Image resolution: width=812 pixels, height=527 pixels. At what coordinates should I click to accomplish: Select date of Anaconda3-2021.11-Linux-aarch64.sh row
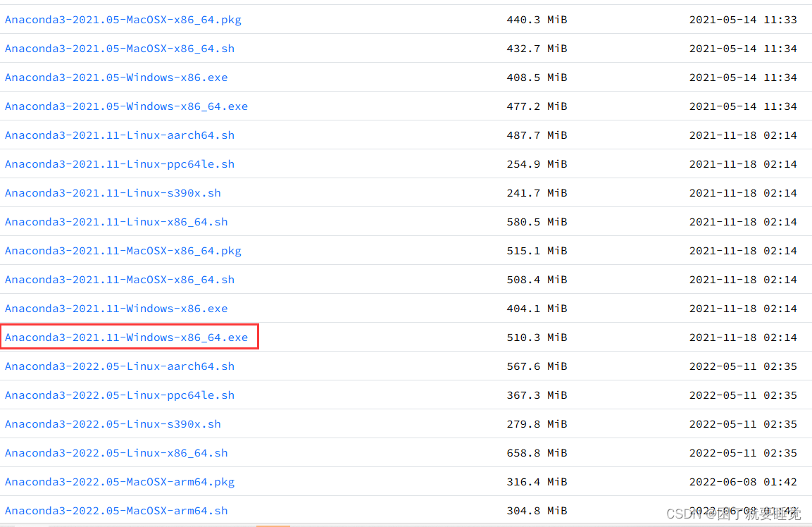(743, 135)
